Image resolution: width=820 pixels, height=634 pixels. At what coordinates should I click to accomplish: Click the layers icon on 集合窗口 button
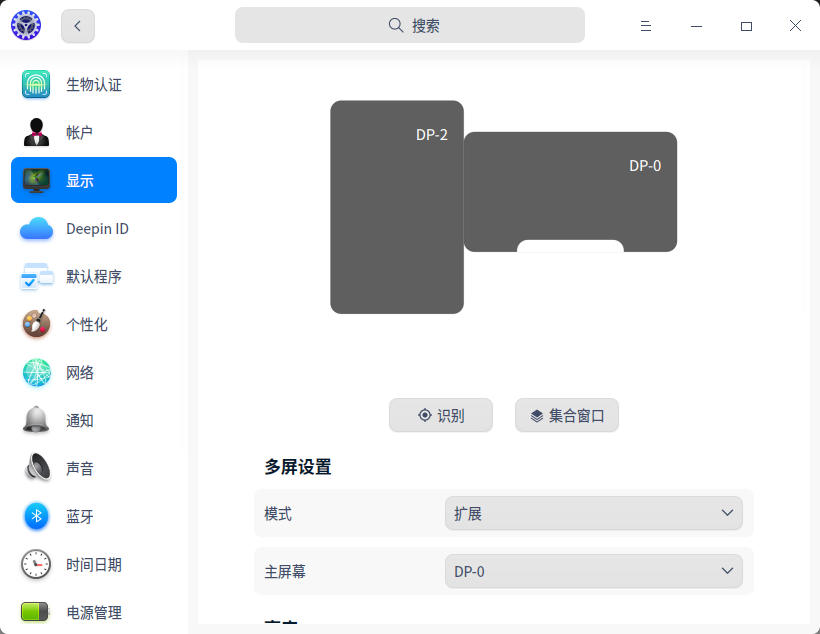[x=537, y=416]
